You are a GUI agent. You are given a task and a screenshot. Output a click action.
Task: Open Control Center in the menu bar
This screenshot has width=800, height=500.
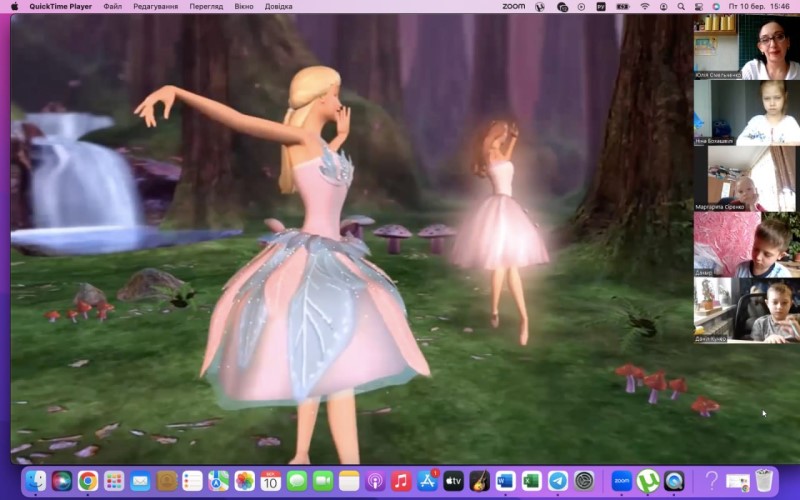click(x=698, y=7)
